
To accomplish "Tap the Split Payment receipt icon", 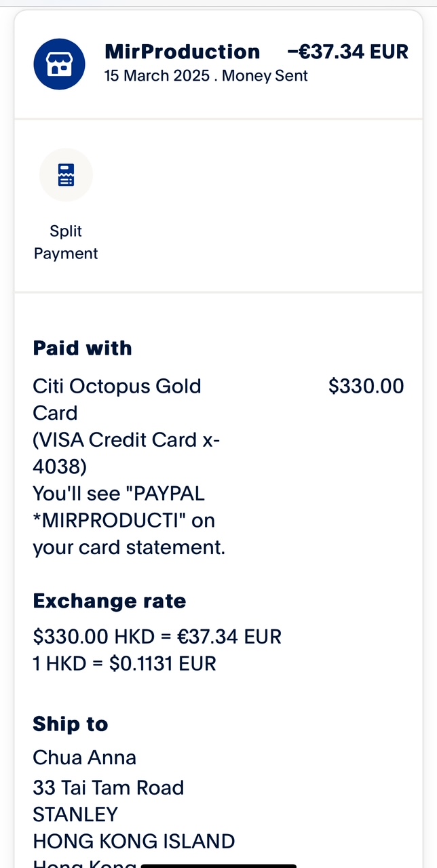I will [x=66, y=175].
